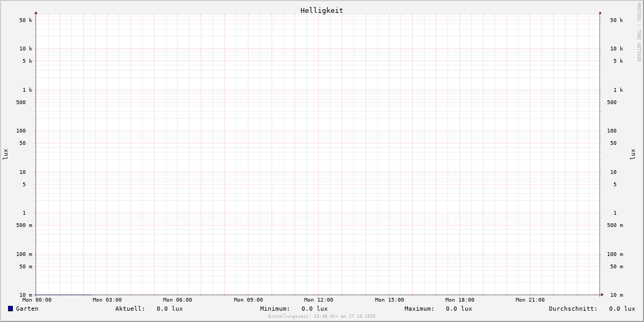Click the "Mon 12:00" time axis label
The width and height of the screenshot is (644, 322).
pos(319,300)
